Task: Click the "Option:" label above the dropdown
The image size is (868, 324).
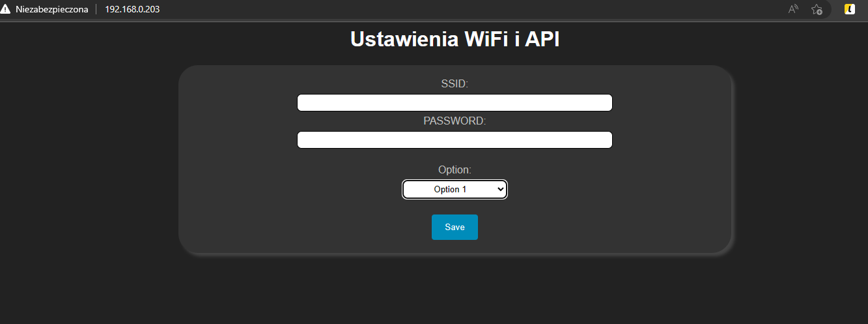Action: tap(455, 169)
